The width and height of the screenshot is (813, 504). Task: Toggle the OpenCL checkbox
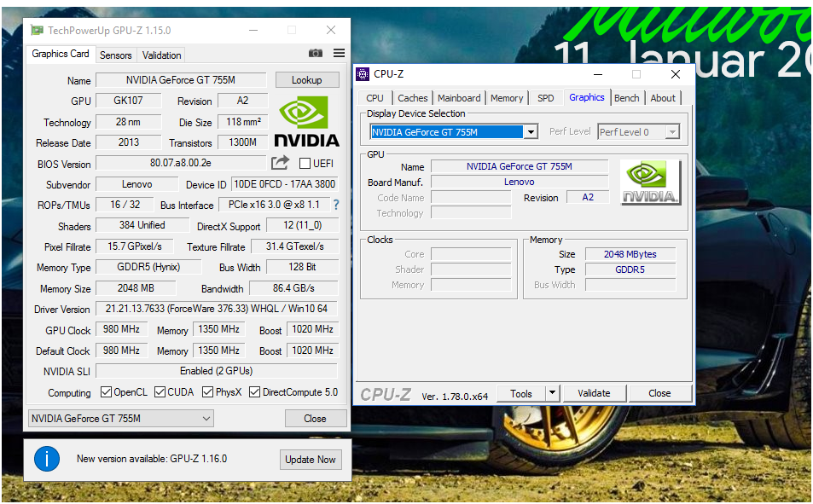coord(106,392)
